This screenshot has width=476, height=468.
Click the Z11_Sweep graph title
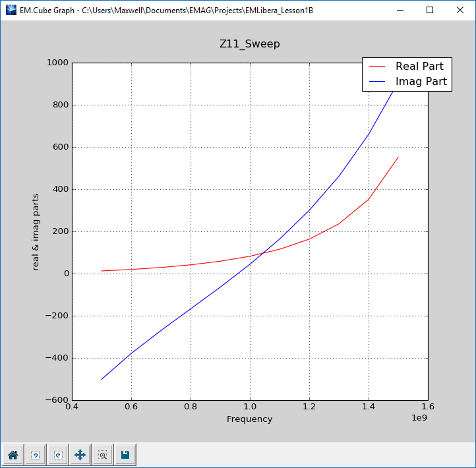point(249,44)
